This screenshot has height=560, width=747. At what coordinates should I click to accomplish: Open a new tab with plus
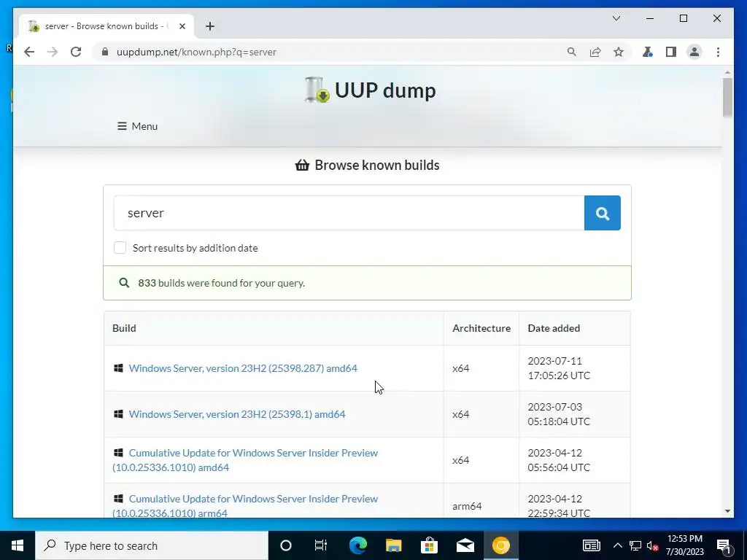click(210, 26)
